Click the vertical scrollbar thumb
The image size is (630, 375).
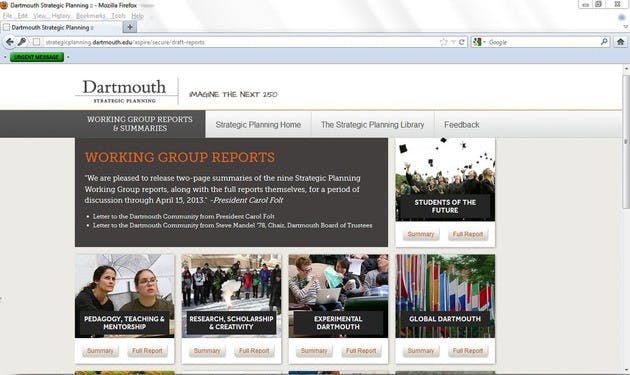626,141
